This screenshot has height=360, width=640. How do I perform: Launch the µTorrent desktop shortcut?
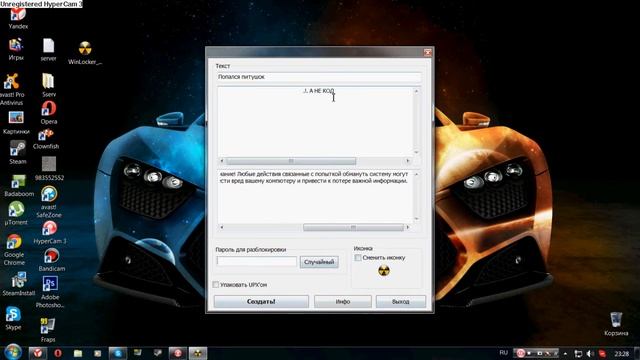coord(16,213)
